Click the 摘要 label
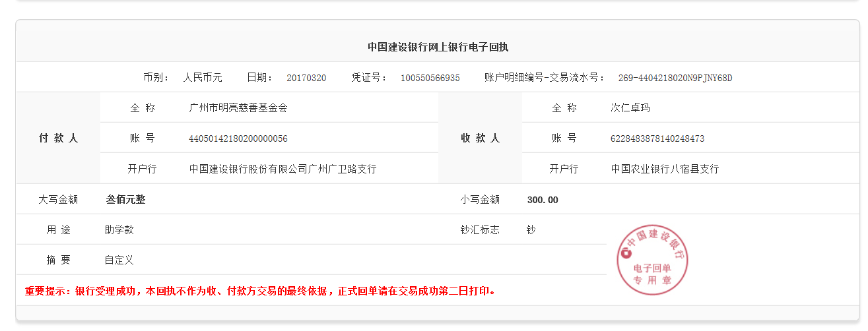Image resolution: width=868 pixels, height=331 pixels. click(58, 260)
